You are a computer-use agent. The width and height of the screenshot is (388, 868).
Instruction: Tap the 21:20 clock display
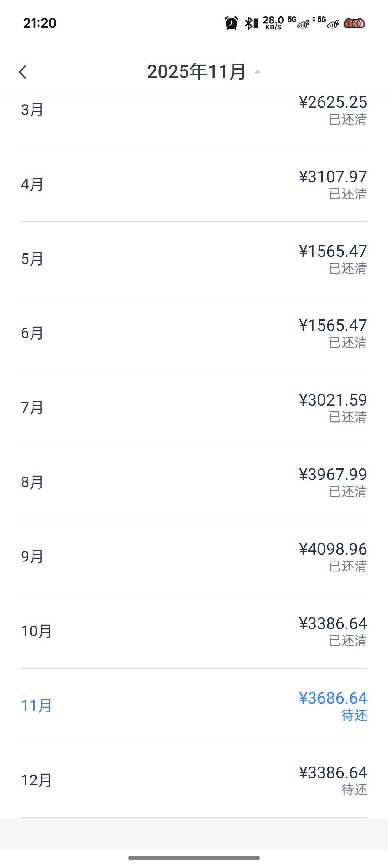pos(40,23)
